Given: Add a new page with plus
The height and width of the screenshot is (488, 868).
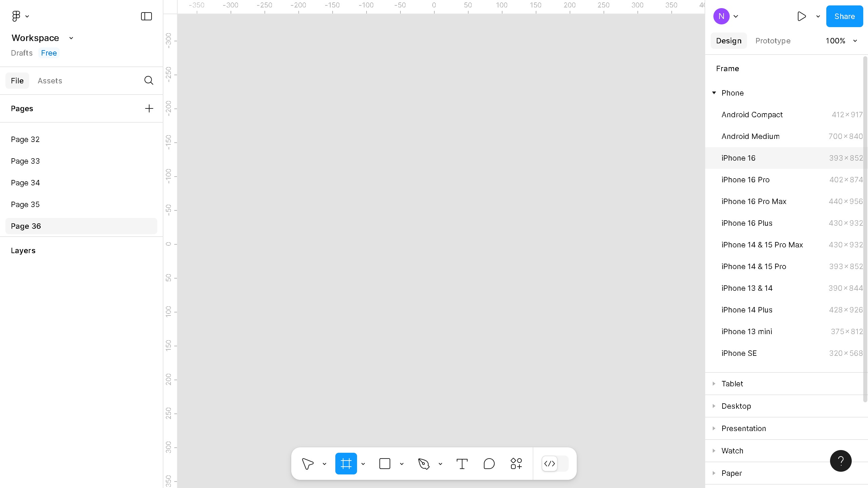Looking at the screenshot, I should 149,108.
